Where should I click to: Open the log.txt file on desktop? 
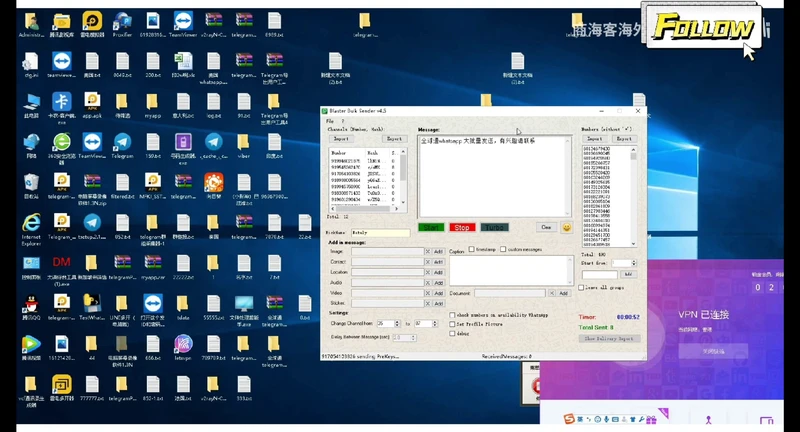[213, 106]
